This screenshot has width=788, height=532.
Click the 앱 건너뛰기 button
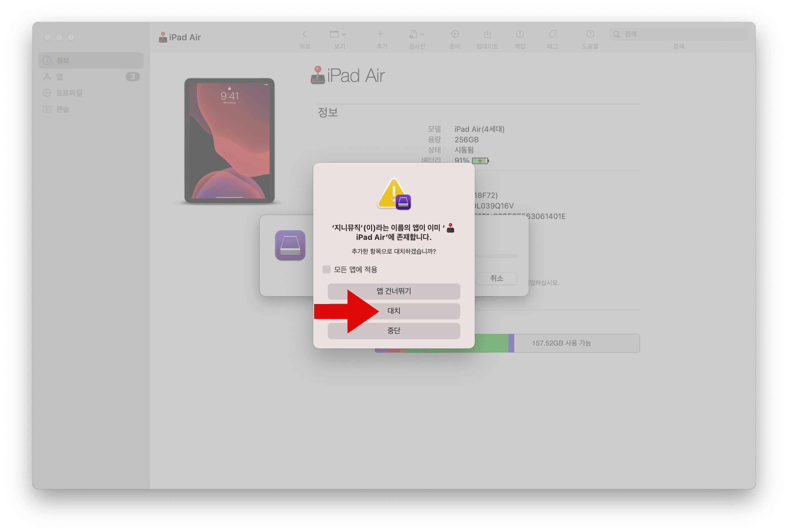click(x=394, y=291)
